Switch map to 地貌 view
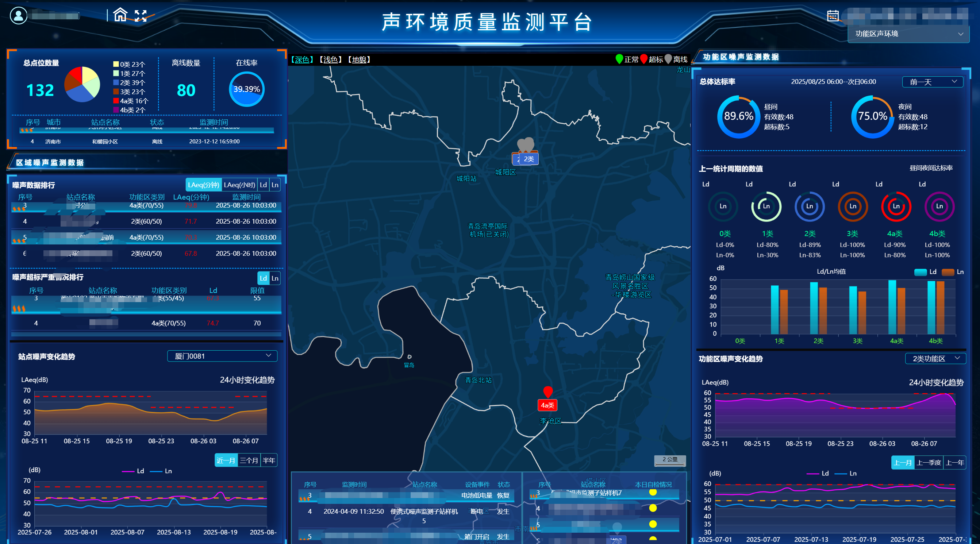 click(358, 60)
